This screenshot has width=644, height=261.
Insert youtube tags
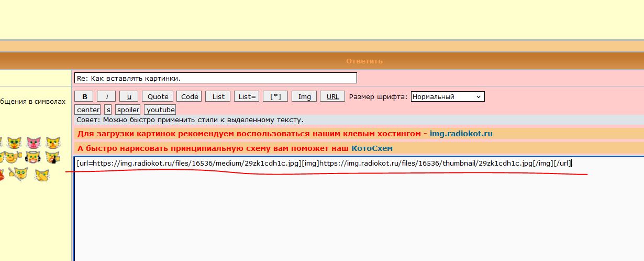[160, 110]
